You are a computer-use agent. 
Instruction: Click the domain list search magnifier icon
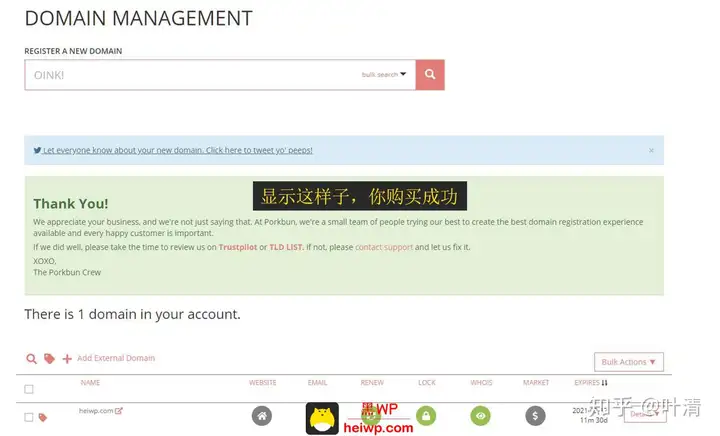pos(31,358)
